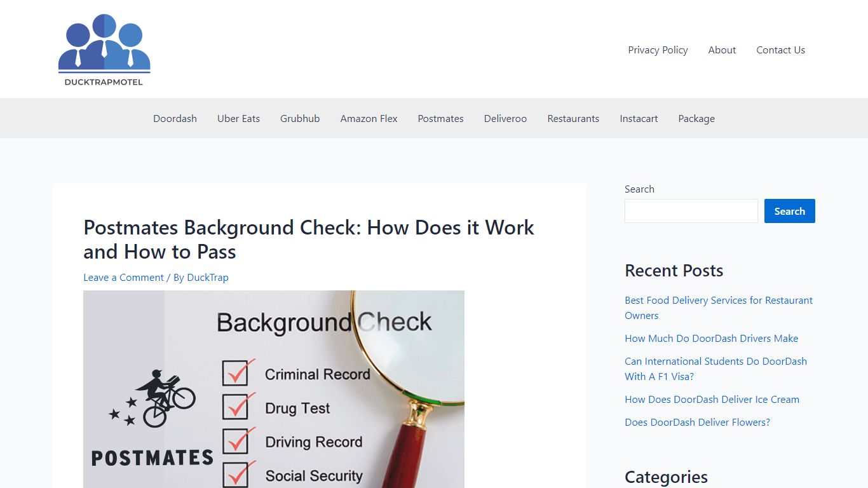Screen dimensions: 868x488
Task: Select the Uber Eats menu item
Action: (x=238, y=119)
